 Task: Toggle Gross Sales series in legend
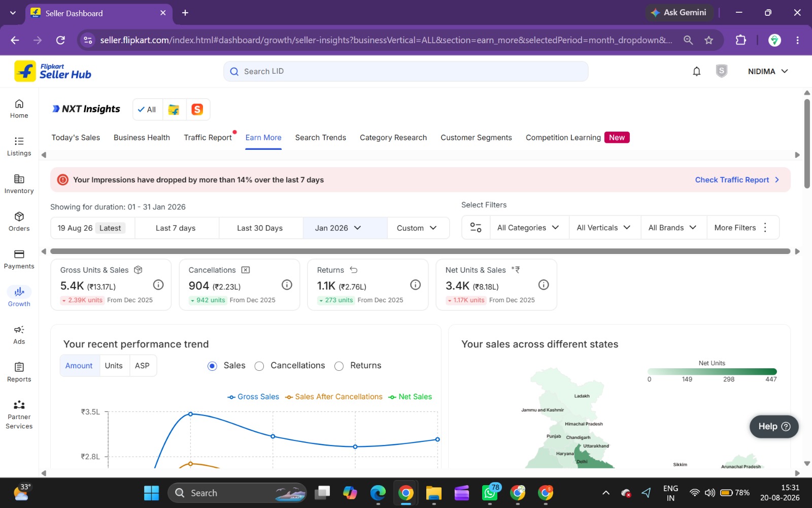(253, 397)
